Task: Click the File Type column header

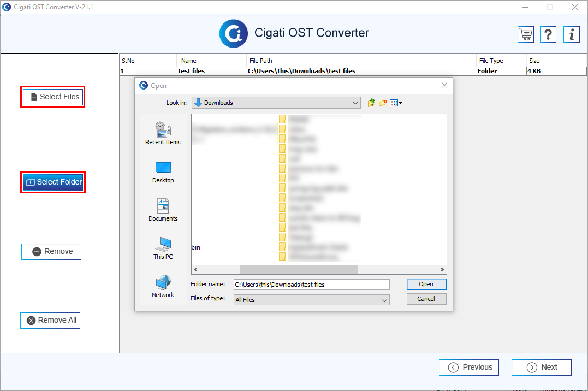Action: [501, 61]
